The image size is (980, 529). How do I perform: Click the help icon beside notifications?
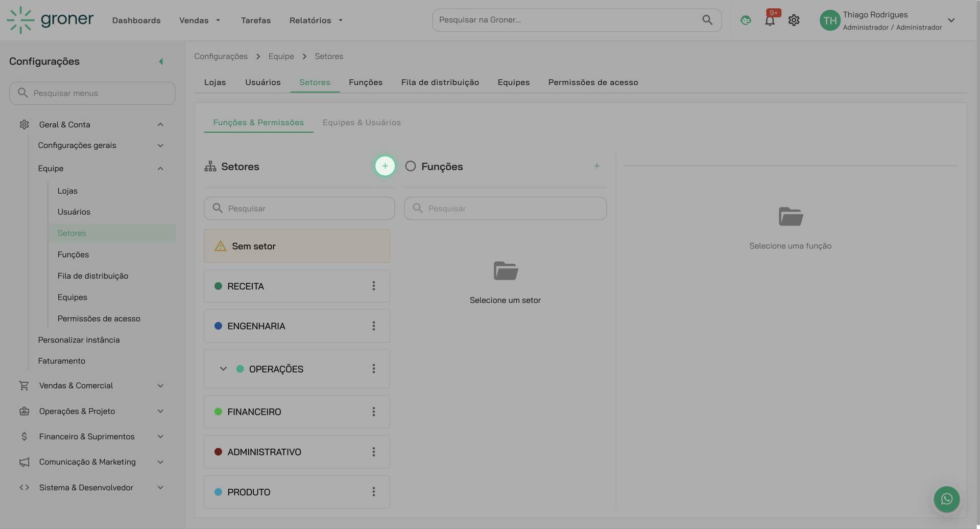point(746,20)
